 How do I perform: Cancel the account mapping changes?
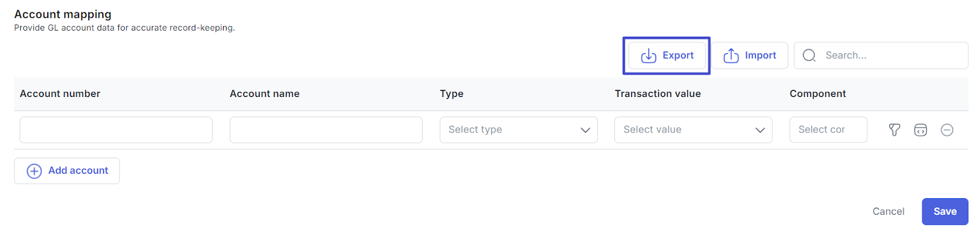point(888,212)
